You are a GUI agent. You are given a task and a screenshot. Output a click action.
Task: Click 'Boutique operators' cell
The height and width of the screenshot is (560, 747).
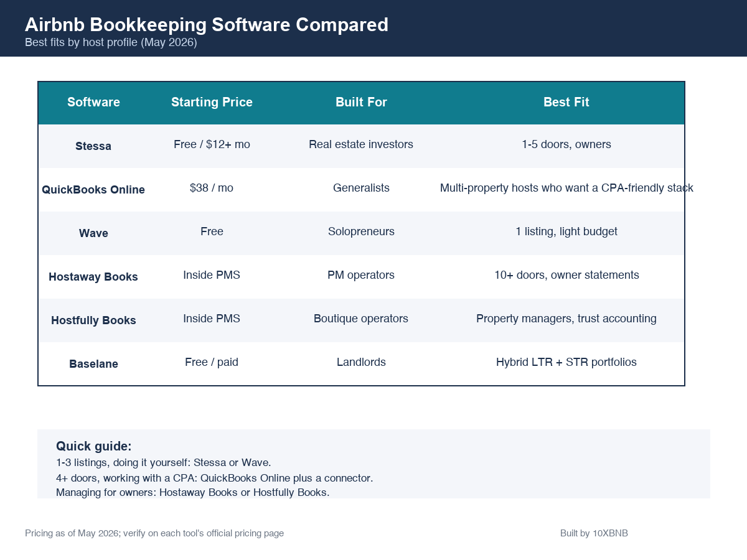[361, 319]
